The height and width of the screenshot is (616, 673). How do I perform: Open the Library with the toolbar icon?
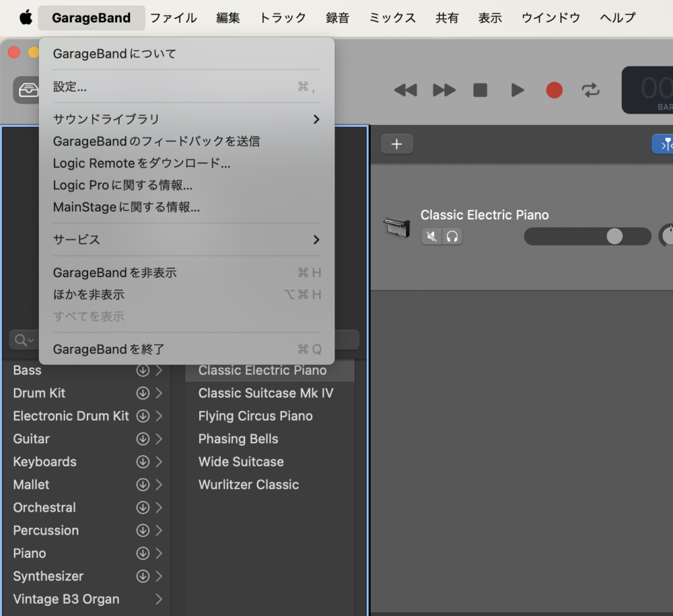28,91
